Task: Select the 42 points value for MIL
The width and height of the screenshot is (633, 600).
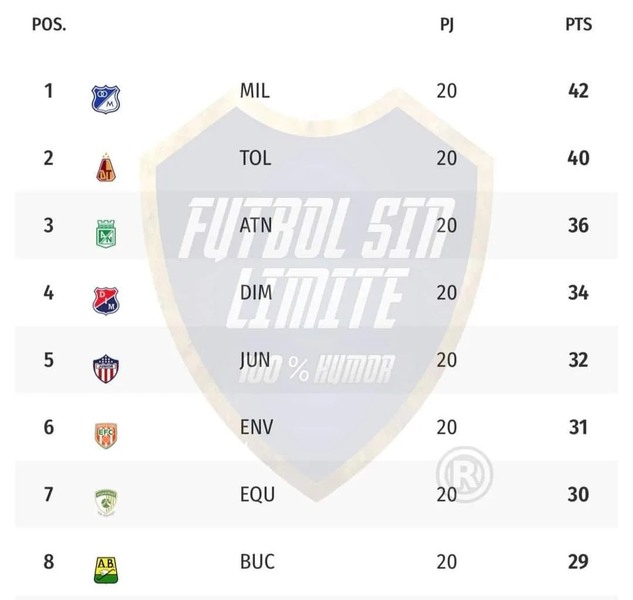Action: [x=578, y=91]
